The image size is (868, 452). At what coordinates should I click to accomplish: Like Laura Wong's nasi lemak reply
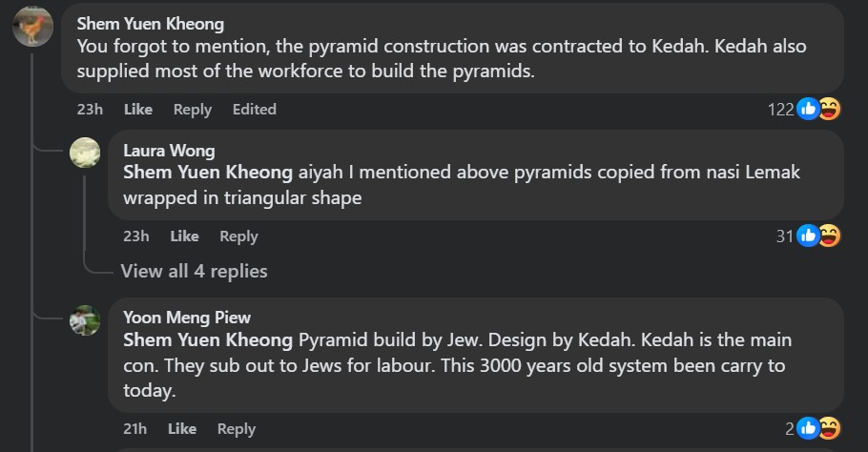[184, 236]
